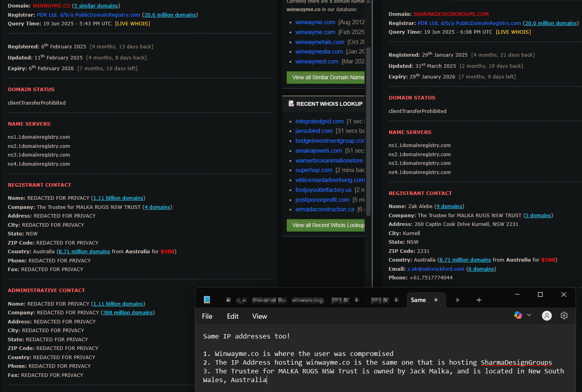Click the sidebar vertical scrollbar
582x392 pixels.
point(368,131)
